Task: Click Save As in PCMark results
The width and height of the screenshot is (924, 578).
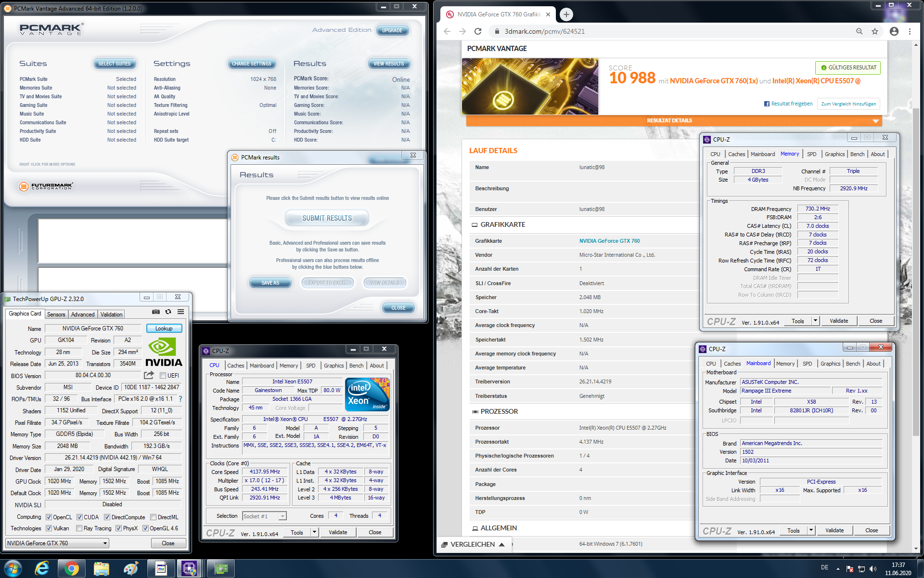Action: click(270, 283)
